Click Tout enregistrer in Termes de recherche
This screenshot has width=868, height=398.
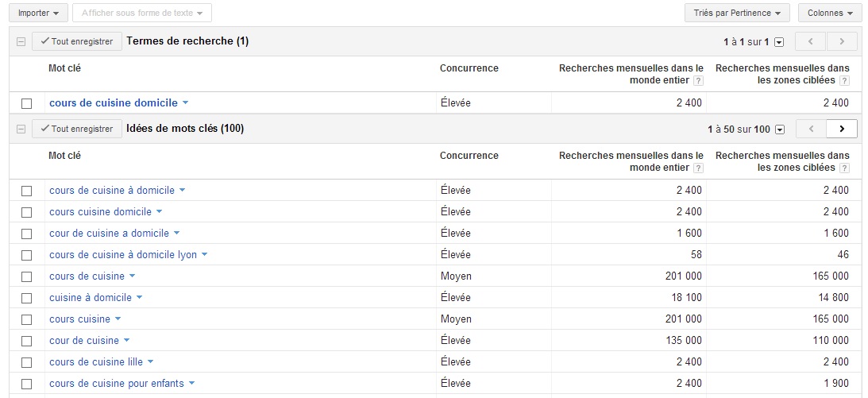click(77, 41)
